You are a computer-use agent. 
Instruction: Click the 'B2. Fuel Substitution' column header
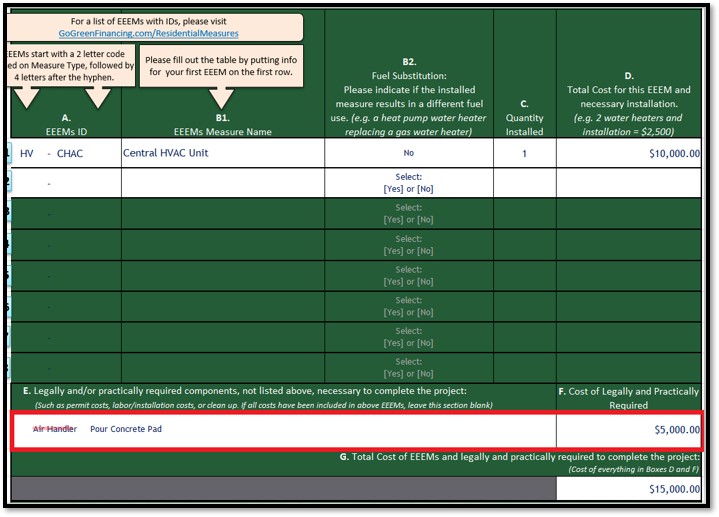tap(409, 97)
